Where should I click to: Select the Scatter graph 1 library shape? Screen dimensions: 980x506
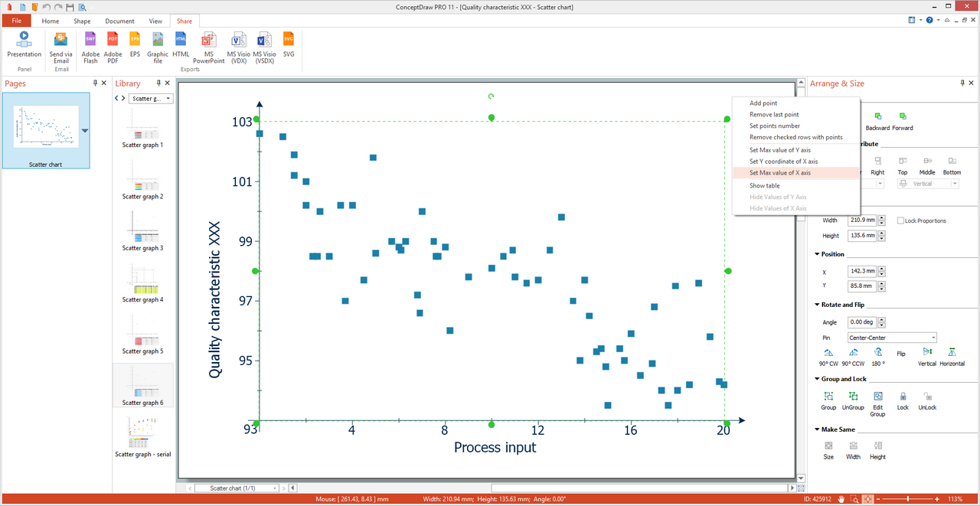click(142, 129)
